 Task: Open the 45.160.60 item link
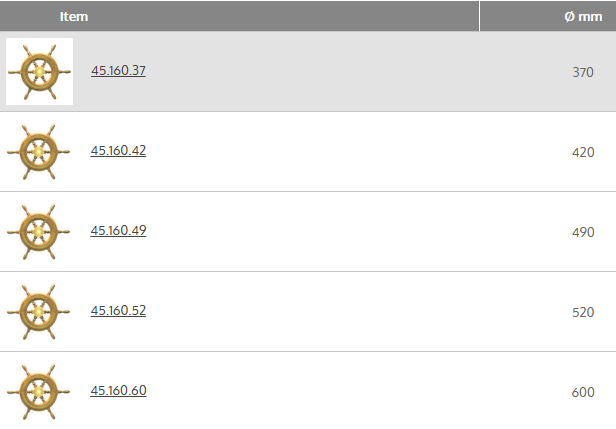pos(118,391)
